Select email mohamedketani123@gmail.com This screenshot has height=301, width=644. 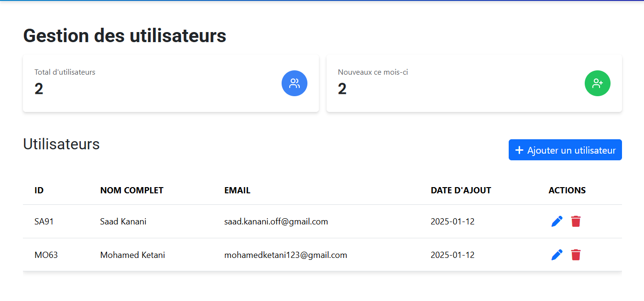tap(285, 255)
